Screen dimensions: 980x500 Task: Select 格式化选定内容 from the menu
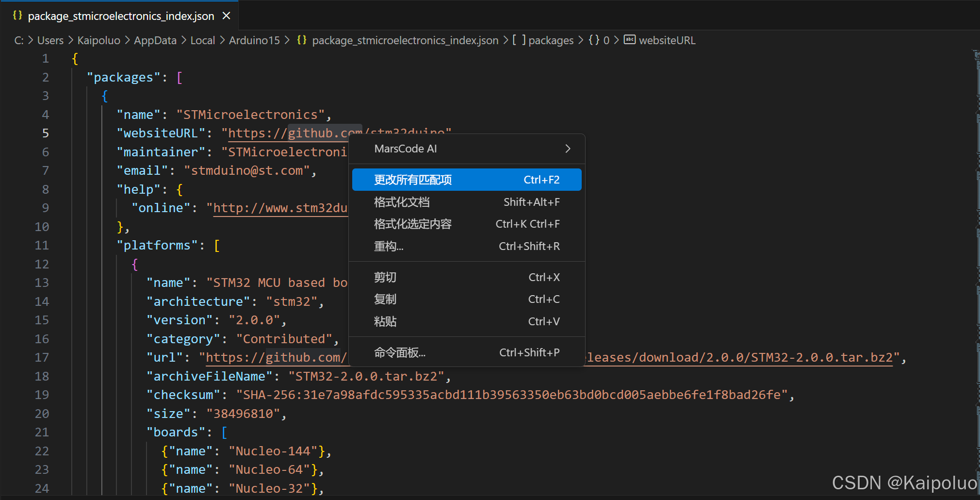(x=412, y=224)
